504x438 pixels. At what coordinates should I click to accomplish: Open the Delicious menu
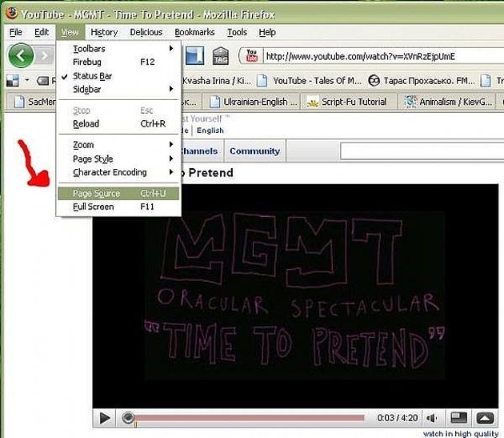pyautogui.click(x=146, y=32)
